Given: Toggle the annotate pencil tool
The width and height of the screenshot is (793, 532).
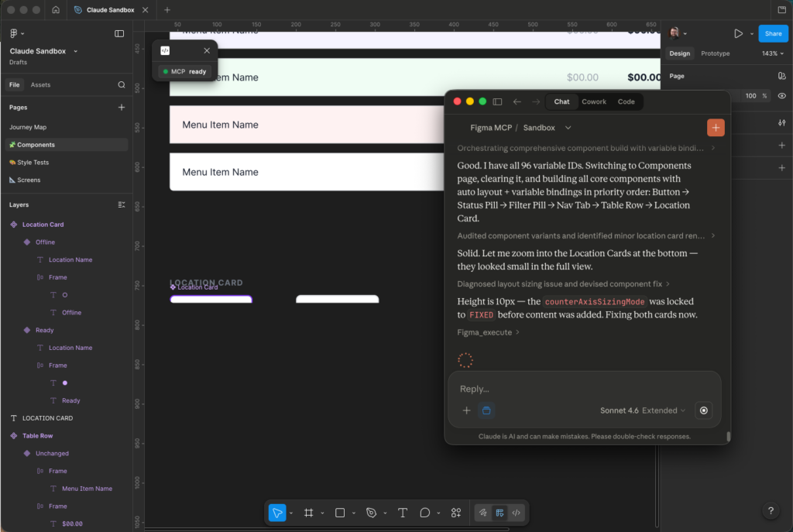Looking at the screenshot, I should [482, 513].
